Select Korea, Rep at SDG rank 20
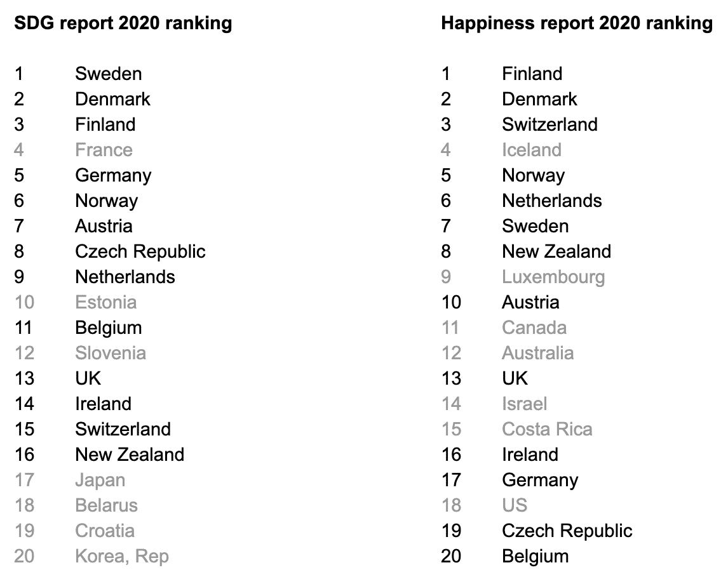The width and height of the screenshot is (728, 584). [x=121, y=556]
